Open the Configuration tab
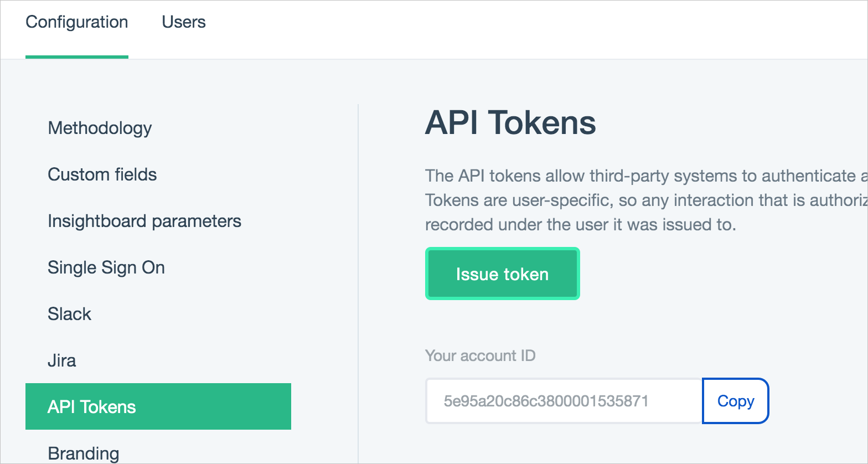The height and width of the screenshot is (464, 868). [77, 22]
